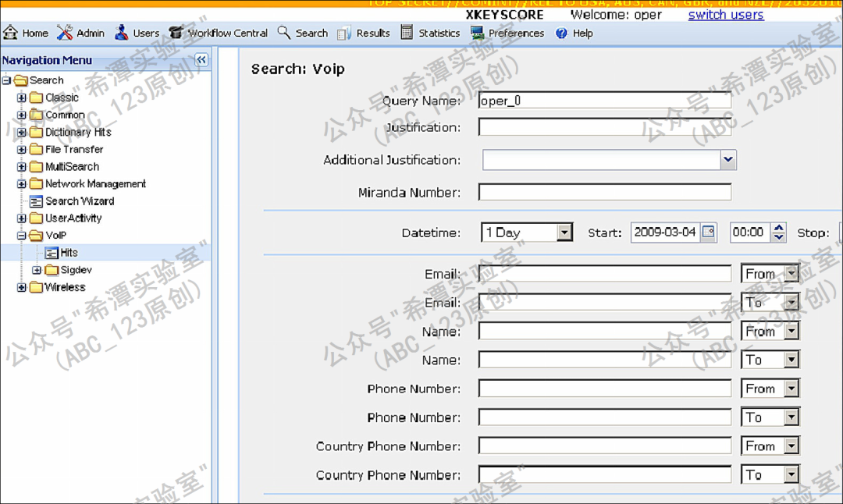Click the MultiSearch folder icon

coord(36,166)
